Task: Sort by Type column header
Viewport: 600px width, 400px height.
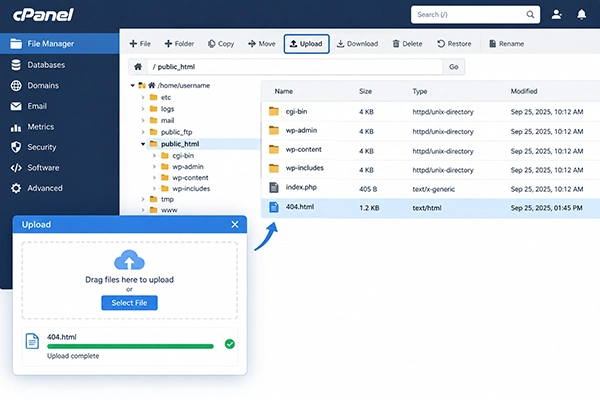Action: pos(420,91)
